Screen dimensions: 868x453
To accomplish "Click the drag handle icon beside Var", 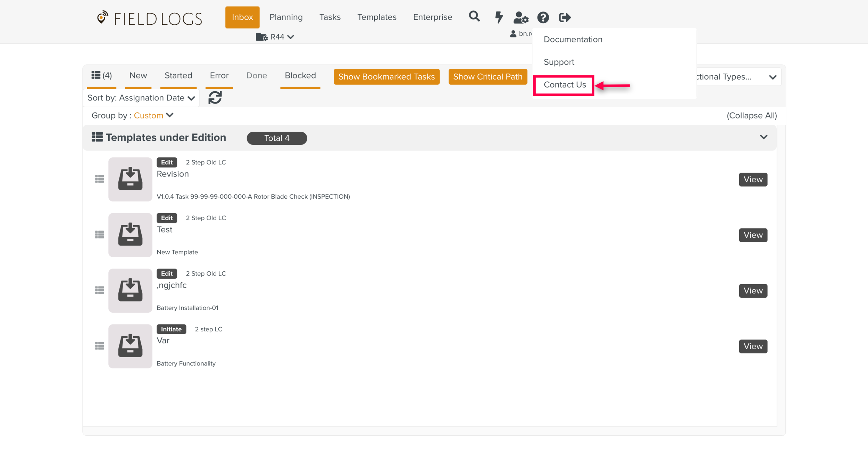I will pyautogui.click(x=99, y=346).
